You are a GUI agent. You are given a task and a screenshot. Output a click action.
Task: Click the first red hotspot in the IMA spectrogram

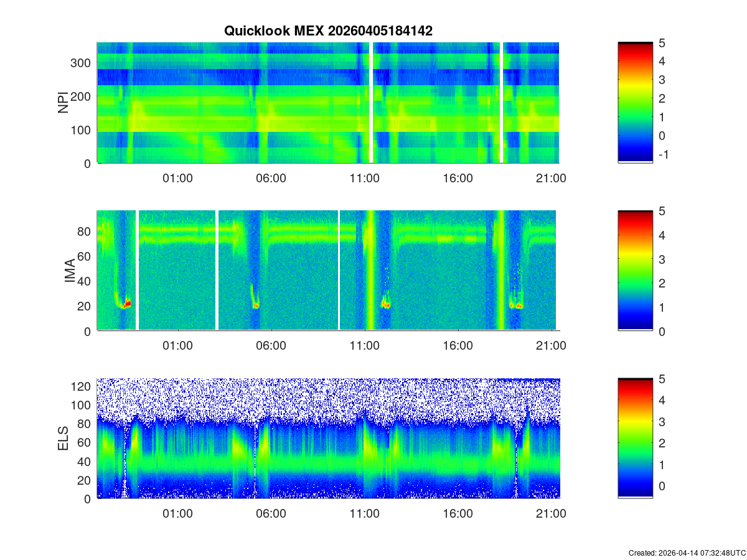pos(128,303)
